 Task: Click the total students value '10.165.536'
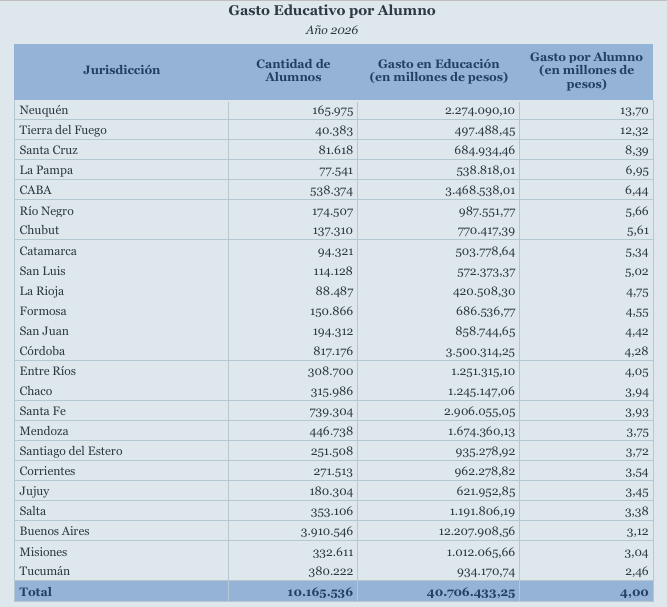pos(320,593)
